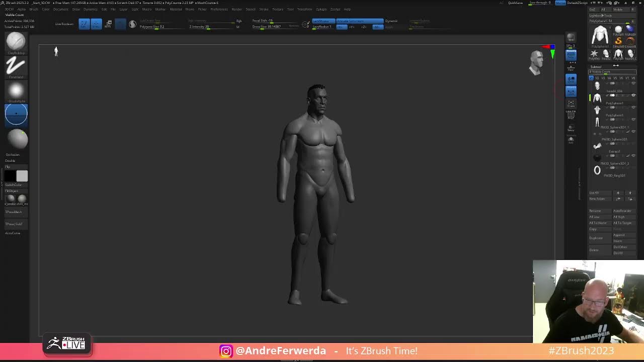This screenshot has height=362, width=644.
Task: Expand the large PolySphere1 tool picker
Action: click(x=600, y=35)
